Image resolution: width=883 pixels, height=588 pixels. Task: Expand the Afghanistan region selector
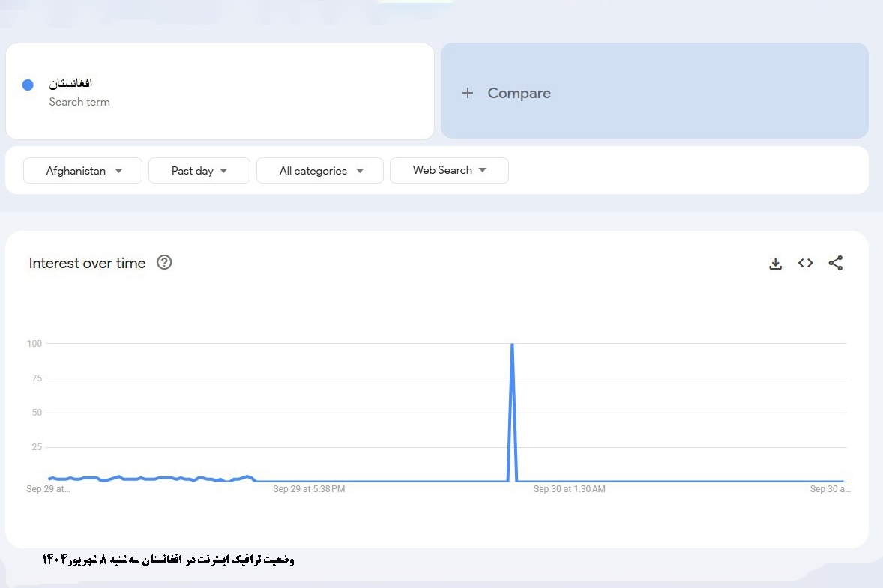[x=82, y=170]
